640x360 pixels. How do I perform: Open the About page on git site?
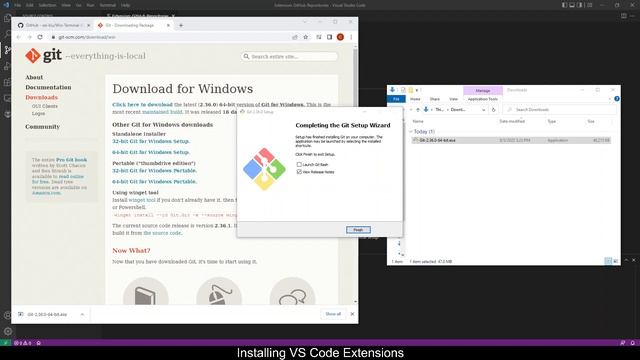34,77
